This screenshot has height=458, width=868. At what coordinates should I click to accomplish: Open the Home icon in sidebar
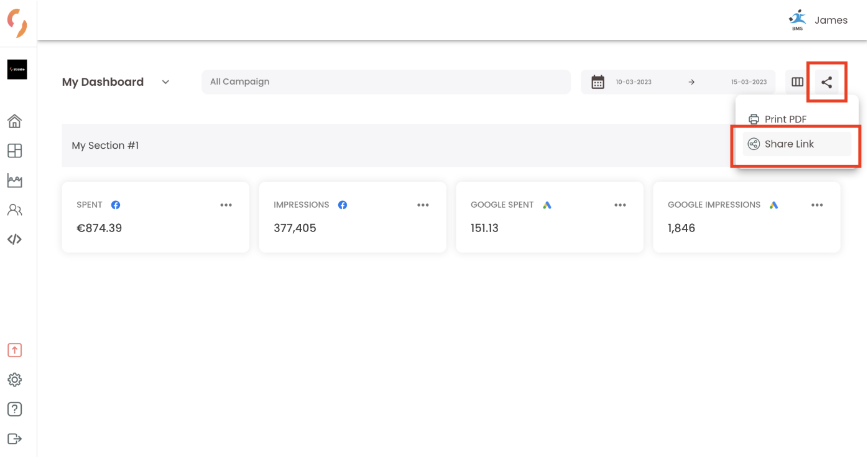tap(14, 121)
